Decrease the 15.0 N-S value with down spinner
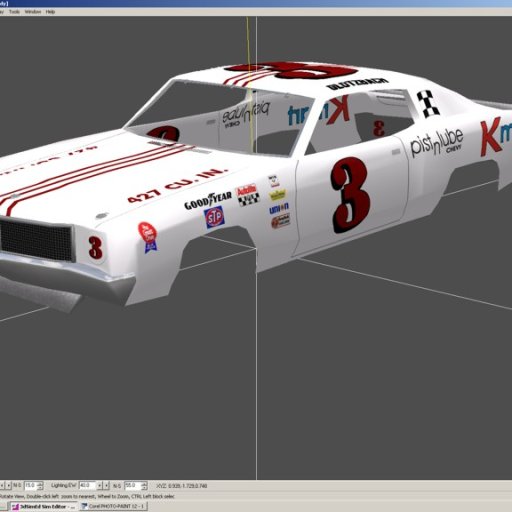This screenshot has height=512, width=512. pos(40,488)
